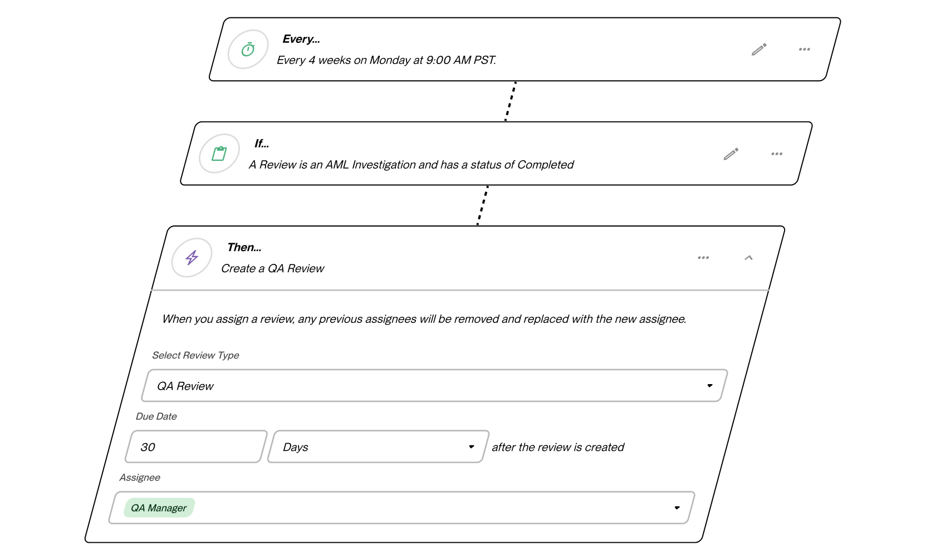Open the Days unit dropdown

pyautogui.click(x=378, y=446)
